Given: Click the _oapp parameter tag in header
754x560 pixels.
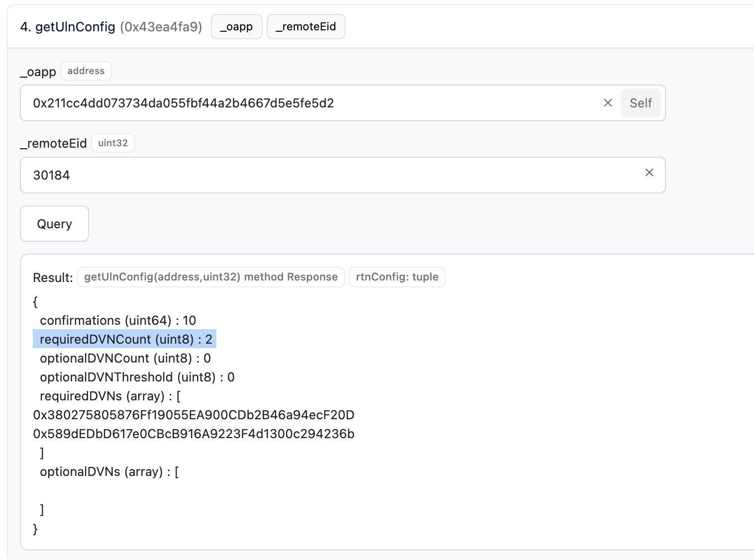Looking at the screenshot, I should pyautogui.click(x=236, y=27).
